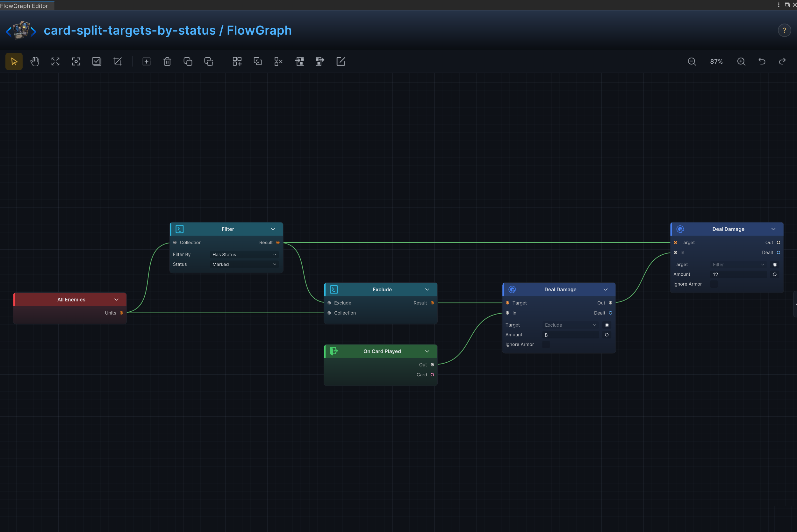This screenshot has height=532, width=797.
Task: Click the nested squares subgraph icon
Action: click(258, 61)
